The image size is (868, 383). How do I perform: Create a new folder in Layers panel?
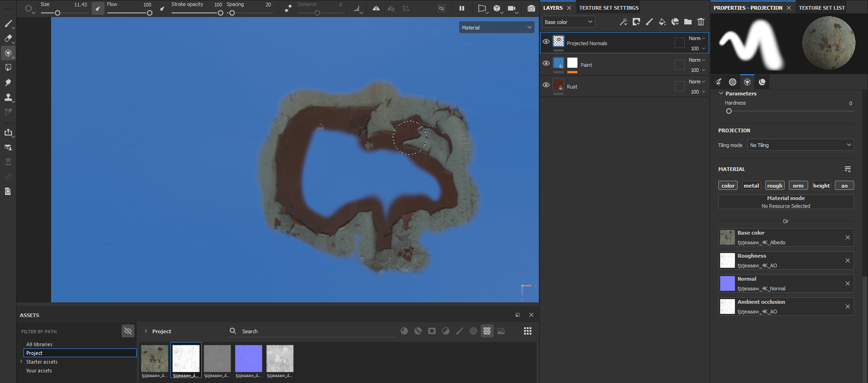(x=687, y=22)
